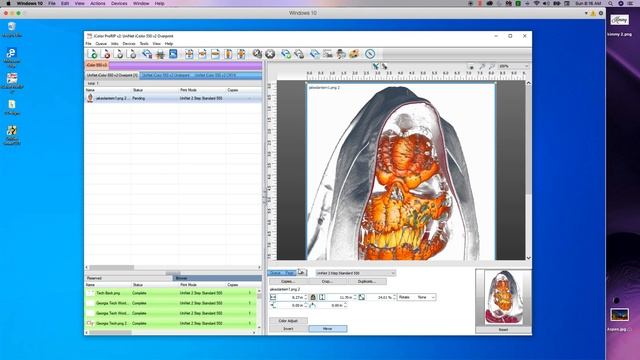Viewport: 640px width, 360px height.
Task: Click the gray circle X cancel toolbar icon
Action: click(270, 54)
